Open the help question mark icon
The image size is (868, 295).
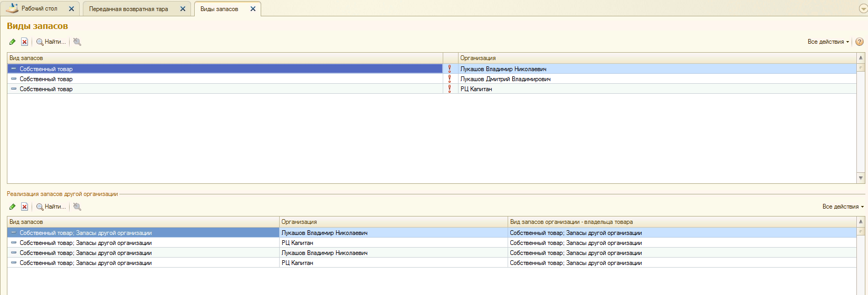860,42
